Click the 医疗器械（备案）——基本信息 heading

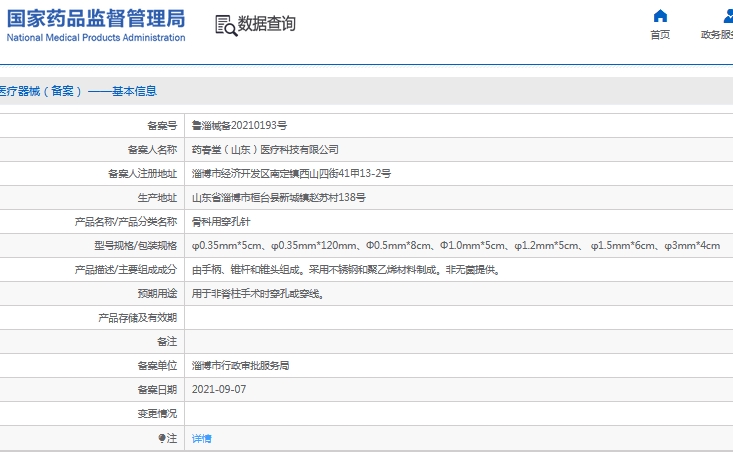[x=78, y=91]
